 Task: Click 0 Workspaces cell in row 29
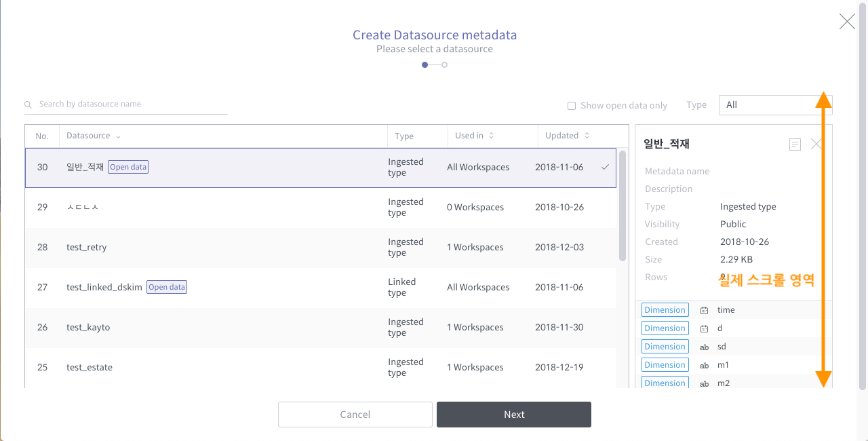click(475, 208)
